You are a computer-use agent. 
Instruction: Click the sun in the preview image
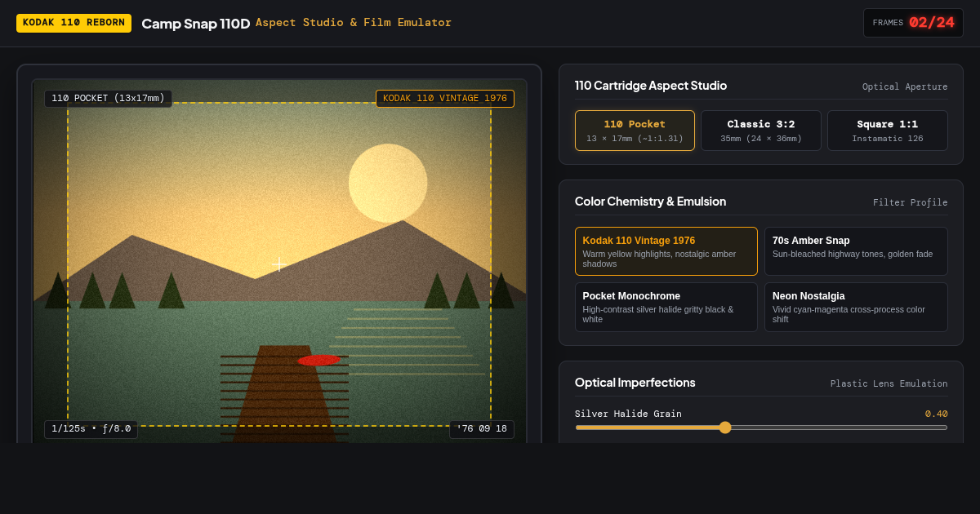388,183
